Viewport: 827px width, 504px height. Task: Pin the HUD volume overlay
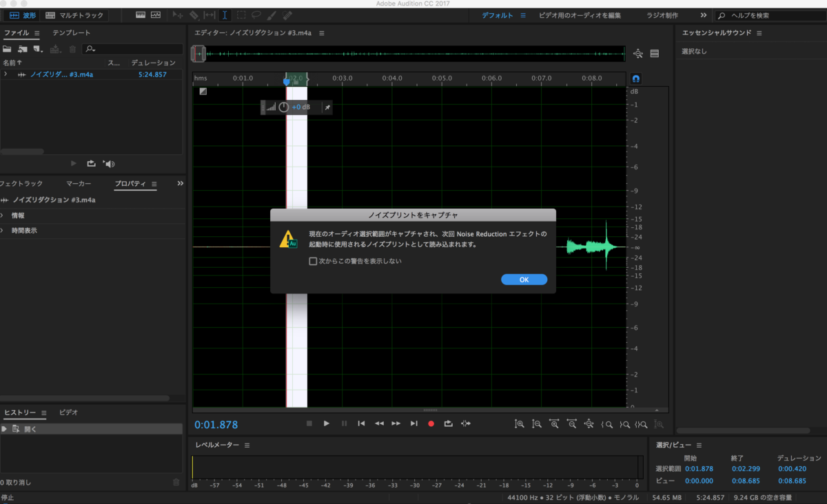pos(327,107)
